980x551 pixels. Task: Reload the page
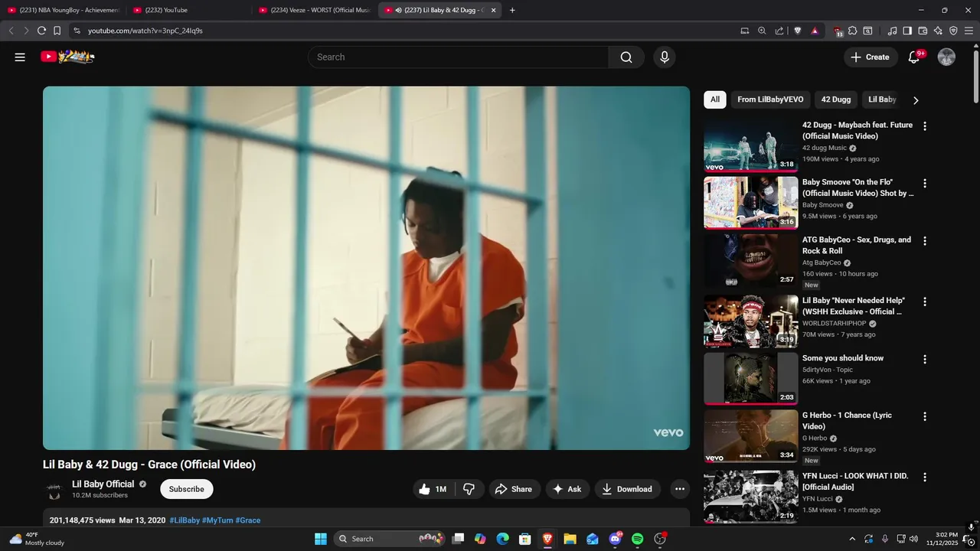41,31
